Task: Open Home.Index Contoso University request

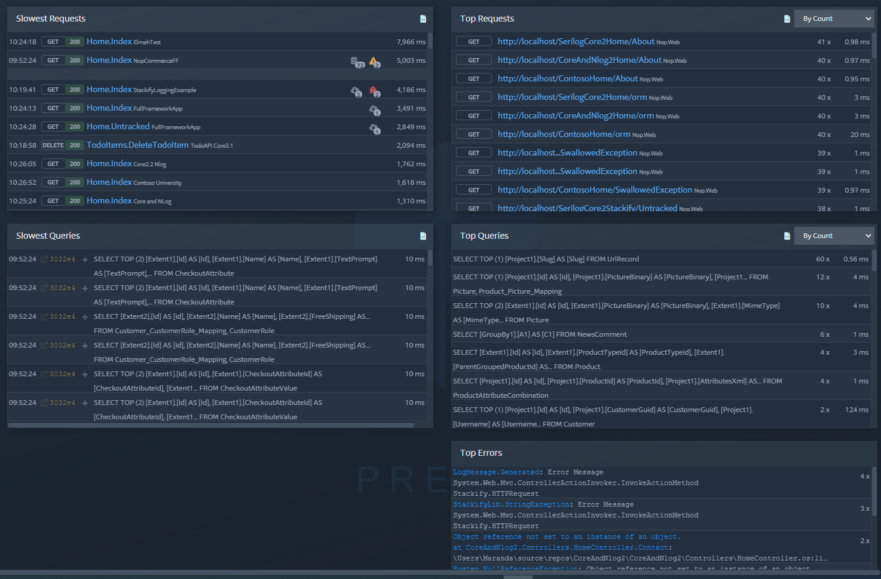Action: click(x=109, y=182)
